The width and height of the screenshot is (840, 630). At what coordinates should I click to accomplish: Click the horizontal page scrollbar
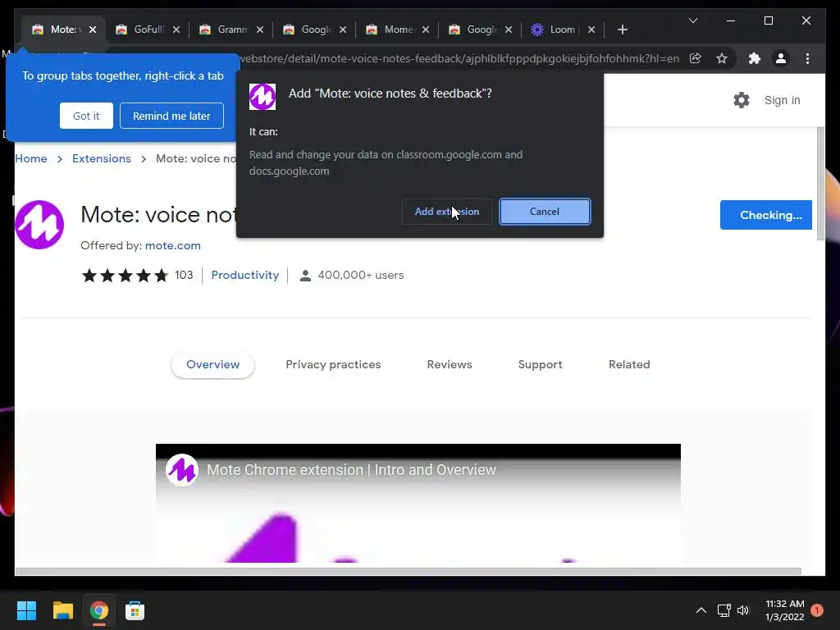[408, 572]
